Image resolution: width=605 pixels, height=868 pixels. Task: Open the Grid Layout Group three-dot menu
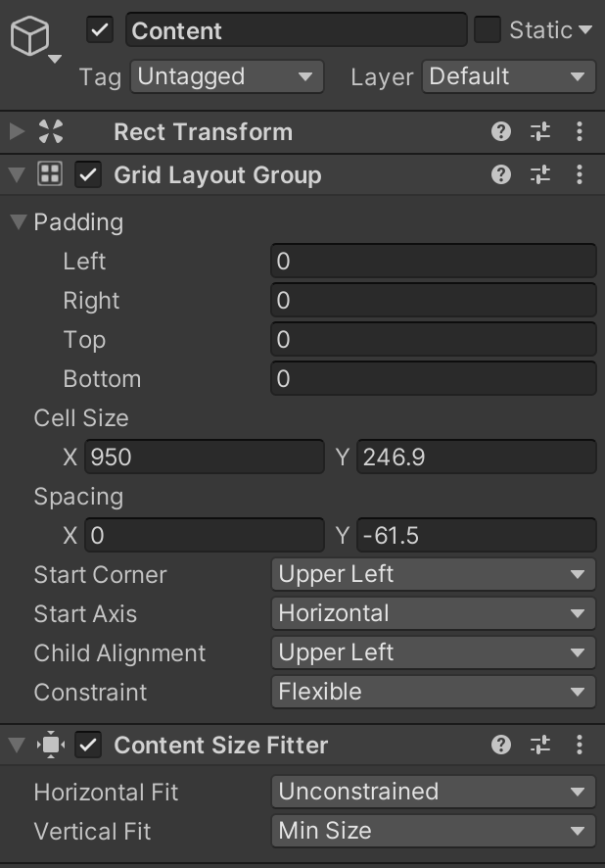click(x=580, y=174)
